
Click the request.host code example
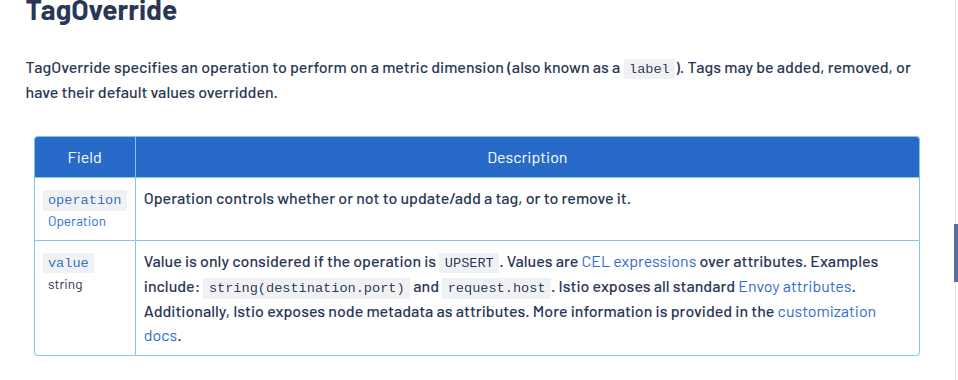point(496,288)
